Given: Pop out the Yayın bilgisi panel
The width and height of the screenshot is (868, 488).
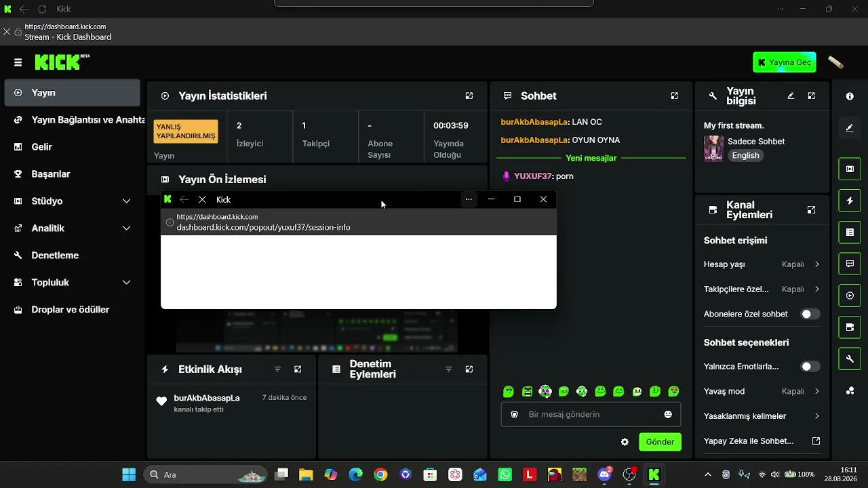Looking at the screenshot, I should [x=811, y=96].
